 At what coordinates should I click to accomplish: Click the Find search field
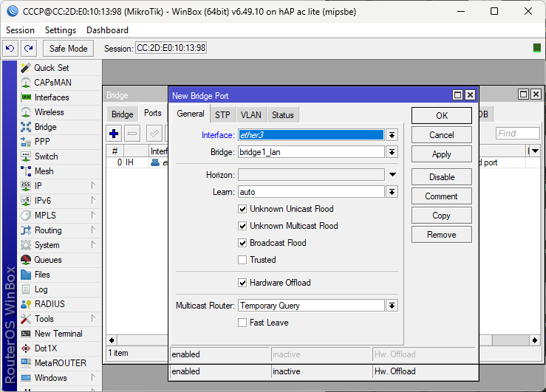click(x=518, y=133)
